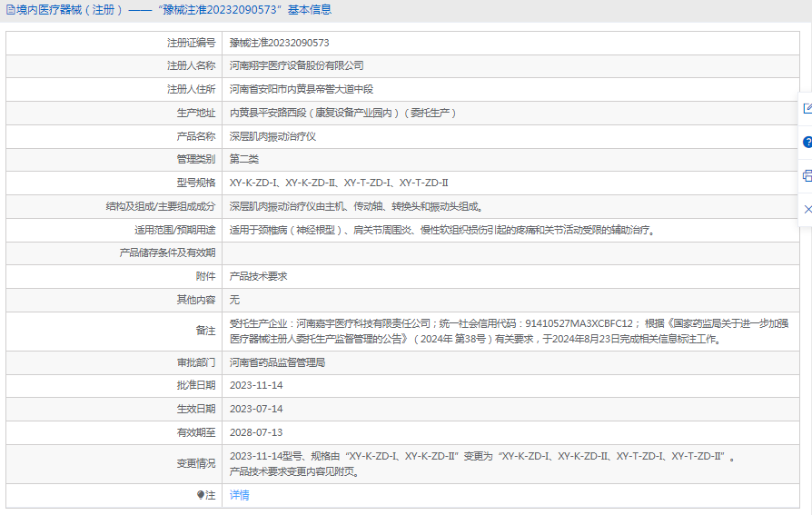The image size is (812, 515).
Task: Click the print icon on the right sidebar
Action: [x=807, y=175]
